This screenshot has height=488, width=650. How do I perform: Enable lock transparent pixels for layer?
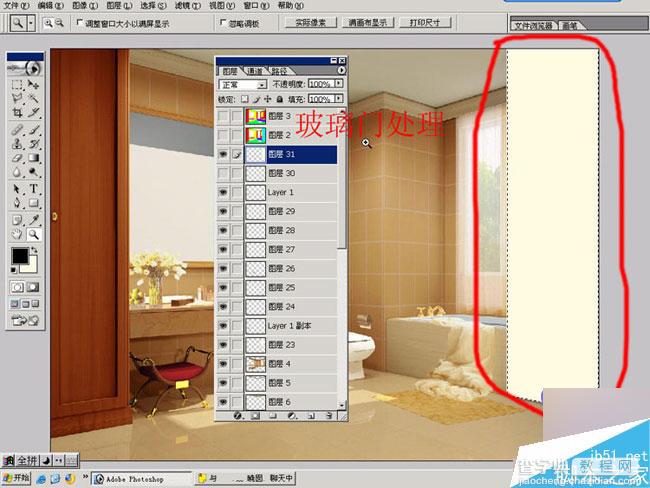(x=245, y=99)
